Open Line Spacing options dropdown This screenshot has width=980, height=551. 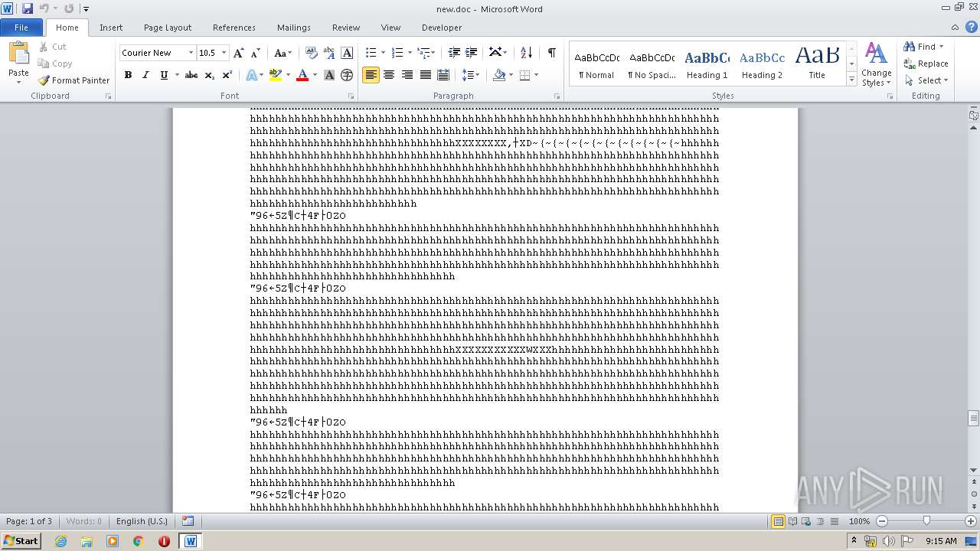click(470, 75)
